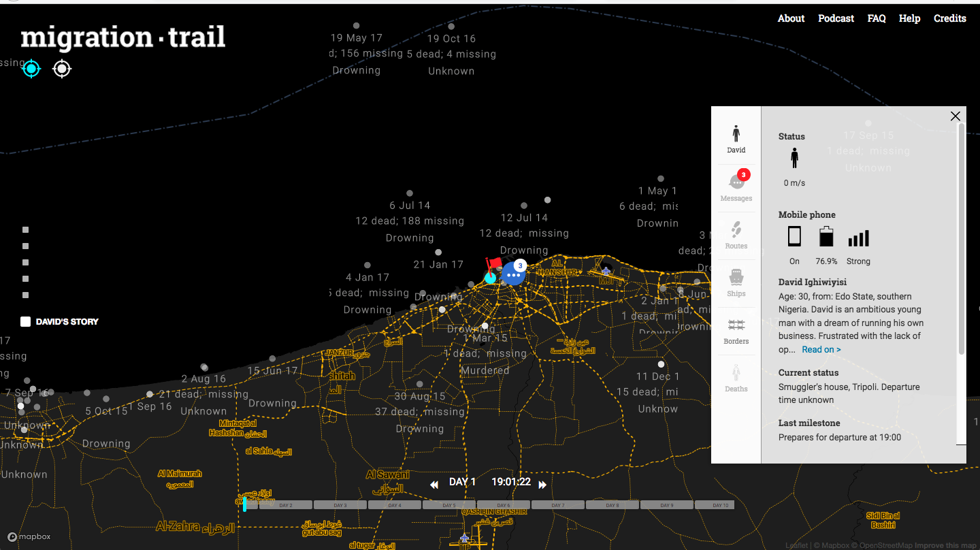Click the Smuggler's house, Tripoli status text
The height and width of the screenshot is (550, 980).
(x=849, y=393)
